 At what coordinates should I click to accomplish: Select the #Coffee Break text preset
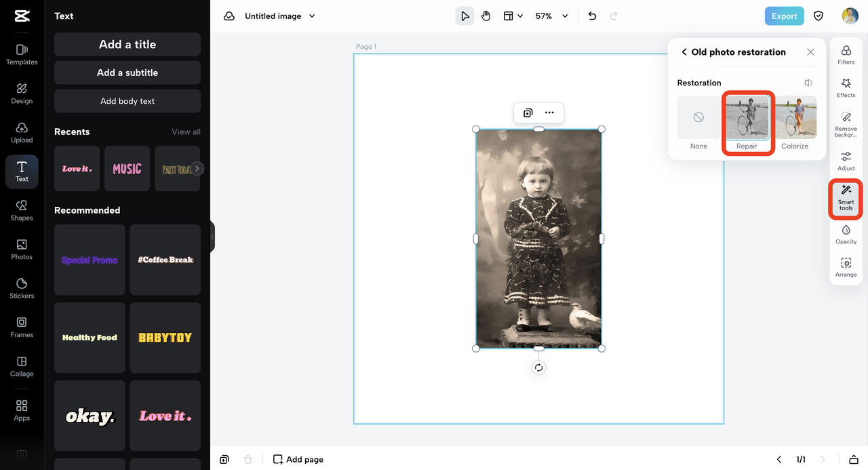click(165, 260)
